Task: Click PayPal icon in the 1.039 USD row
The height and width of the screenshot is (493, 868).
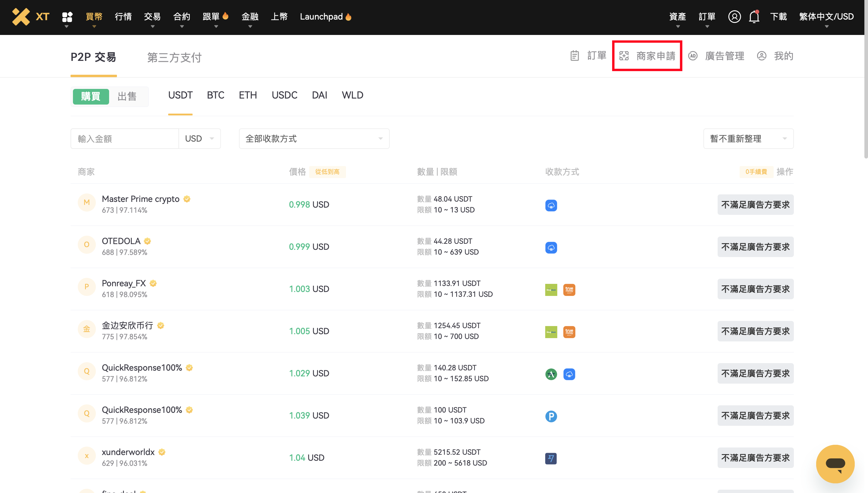Action: pos(551,416)
